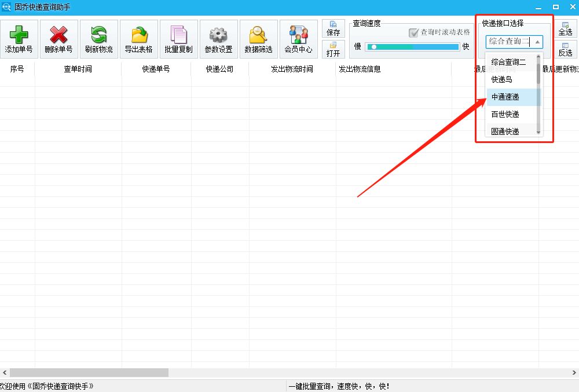This screenshot has height=392, width=579.
Task: Click the 快递公司 column header
Action: click(219, 68)
